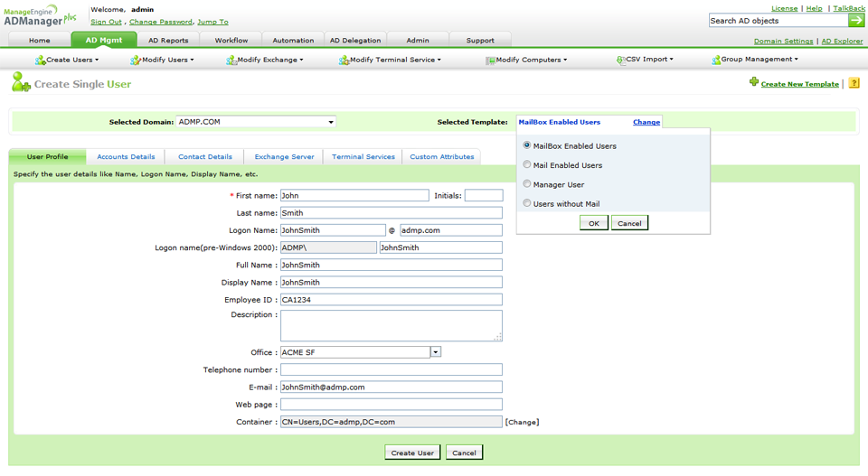868x476 pixels.
Task: Click the Modify Users toolbar icon
Action: 135,61
